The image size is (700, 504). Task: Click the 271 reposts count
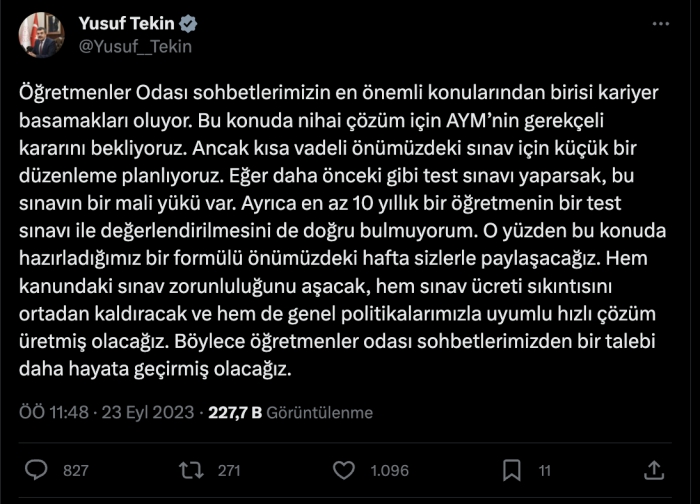(x=229, y=471)
